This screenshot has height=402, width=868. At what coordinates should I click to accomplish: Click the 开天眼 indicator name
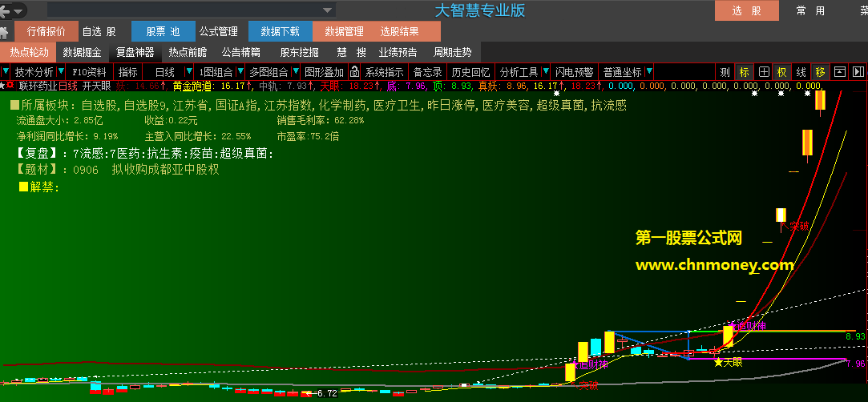97,86
